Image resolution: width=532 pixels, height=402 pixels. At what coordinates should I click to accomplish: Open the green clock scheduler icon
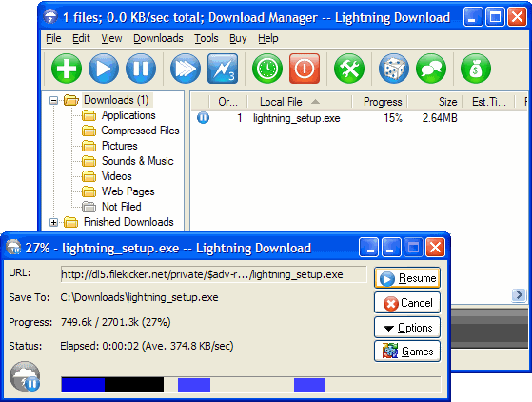click(267, 69)
